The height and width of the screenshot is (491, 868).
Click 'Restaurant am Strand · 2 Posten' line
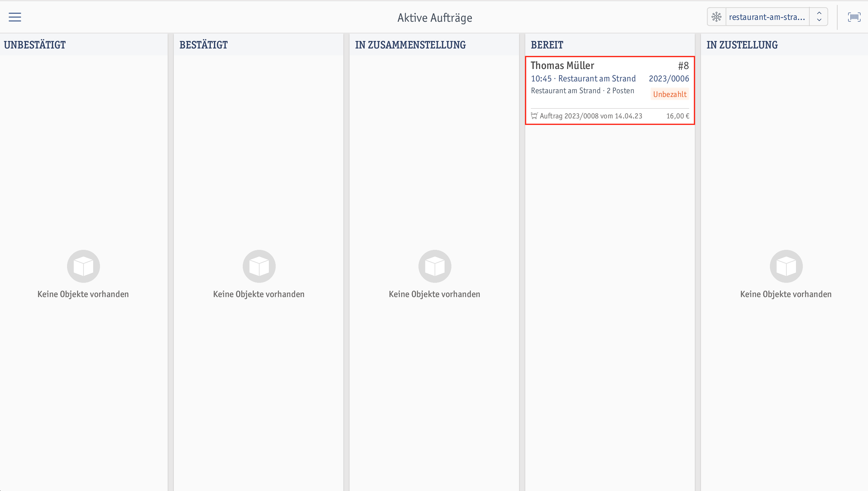point(583,91)
